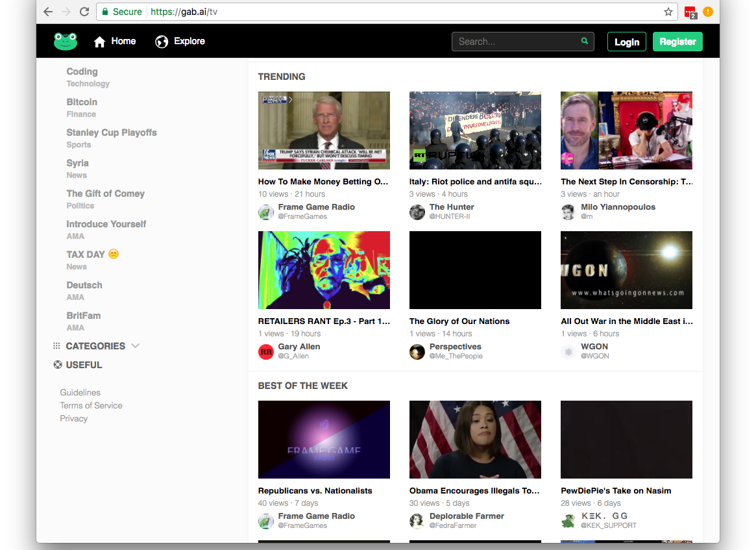
Task: Click the KEK.GG channel avatar
Action: coord(568,521)
